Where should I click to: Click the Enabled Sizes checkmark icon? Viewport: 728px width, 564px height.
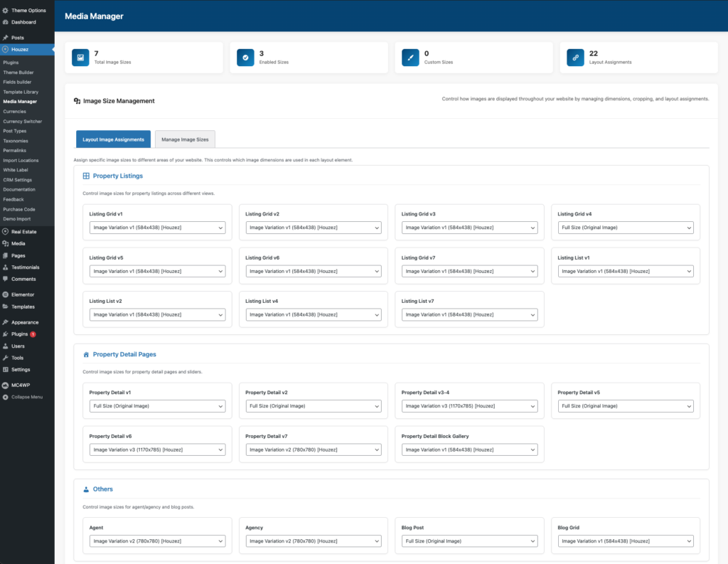click(245, 58)
